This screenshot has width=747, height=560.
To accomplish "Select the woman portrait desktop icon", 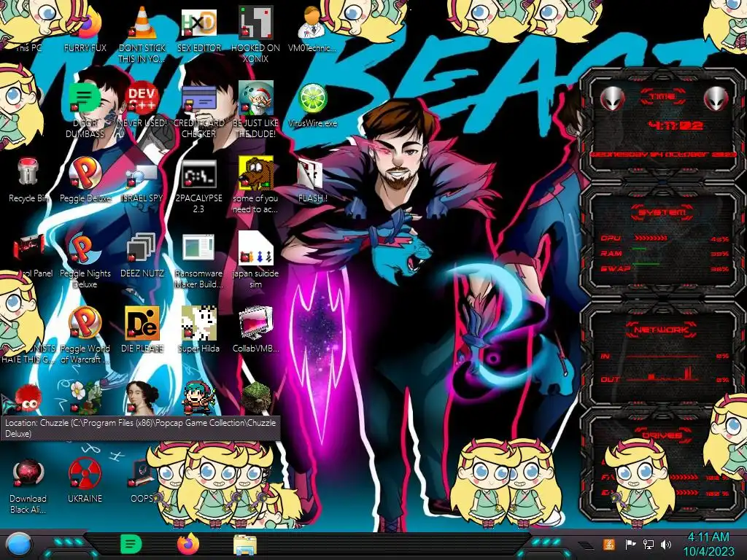I will click(142, 397).
